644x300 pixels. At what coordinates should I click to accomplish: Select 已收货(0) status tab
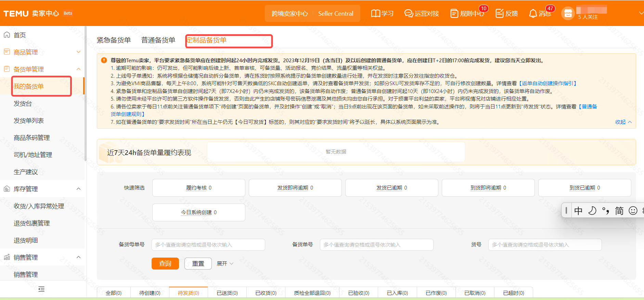[266, 293]
